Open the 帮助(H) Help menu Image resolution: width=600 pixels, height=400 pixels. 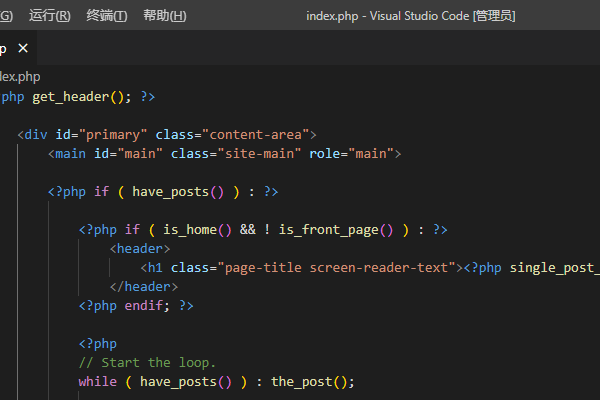pos(164,16)
